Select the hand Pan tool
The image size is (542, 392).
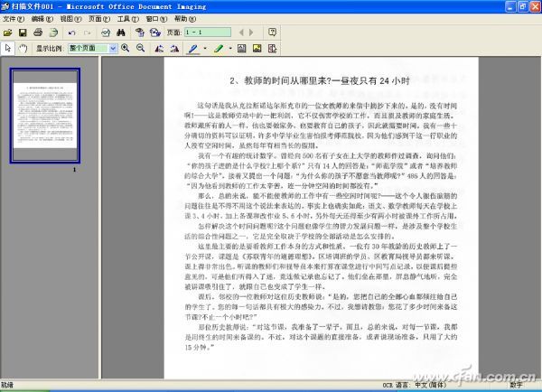23,49
